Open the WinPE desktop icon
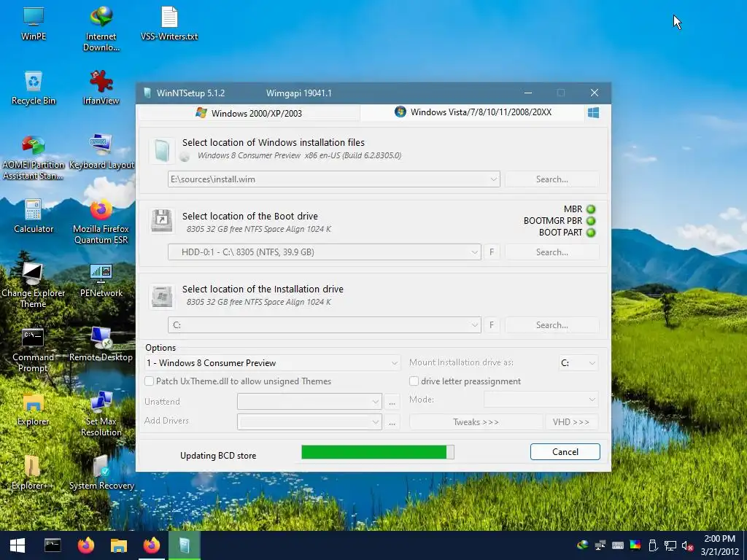Viewport: 747px width, 560px height. pyautogui.click(x=34, y=23)
